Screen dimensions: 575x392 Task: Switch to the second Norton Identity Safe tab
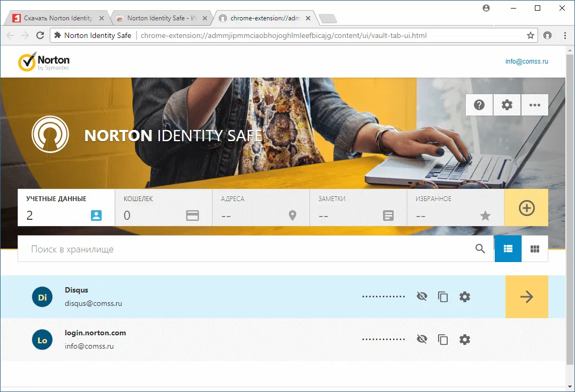(x=162, y=18)
